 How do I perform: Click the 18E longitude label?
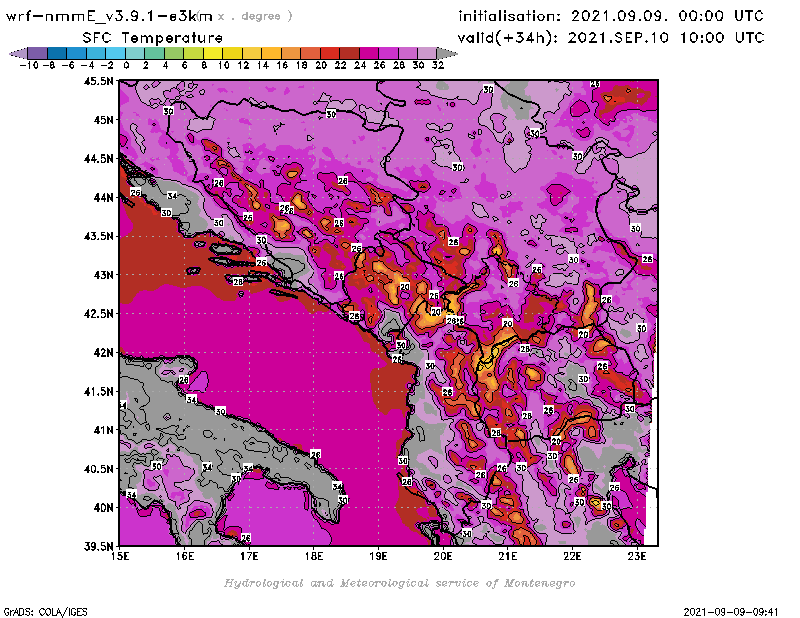click(314, 556)
